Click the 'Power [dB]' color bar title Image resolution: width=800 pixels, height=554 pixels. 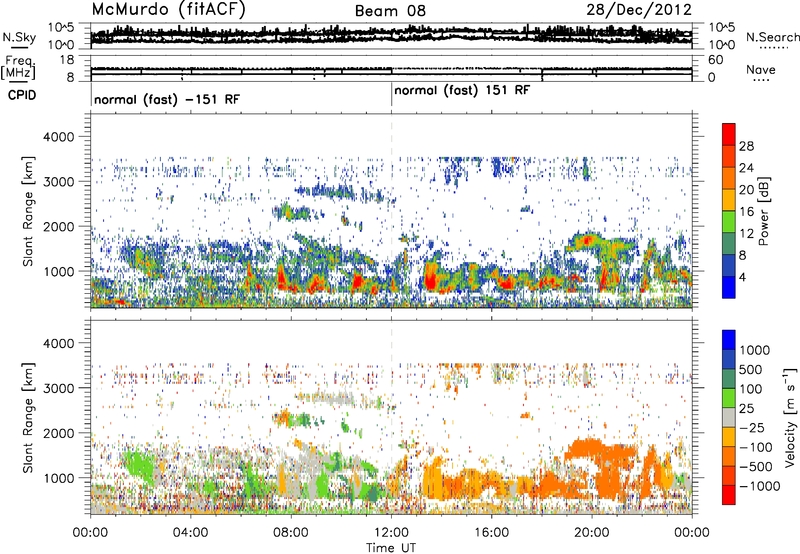[x=764, y=211]
